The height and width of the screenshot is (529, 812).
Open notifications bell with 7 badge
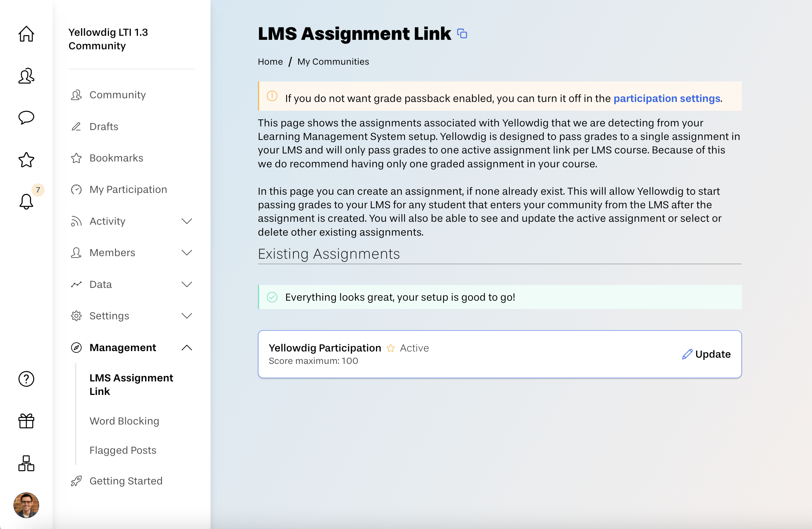(x=26, y=201)
